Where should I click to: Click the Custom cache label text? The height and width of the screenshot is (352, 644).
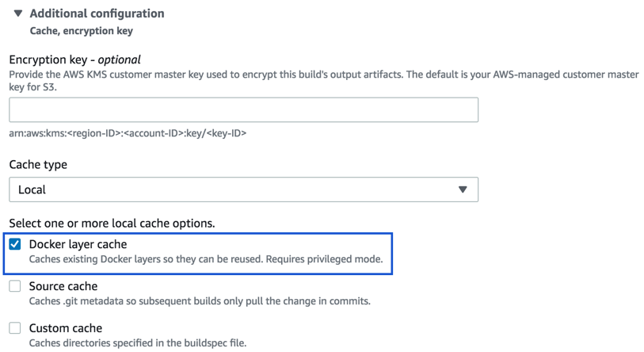point(66,328)
